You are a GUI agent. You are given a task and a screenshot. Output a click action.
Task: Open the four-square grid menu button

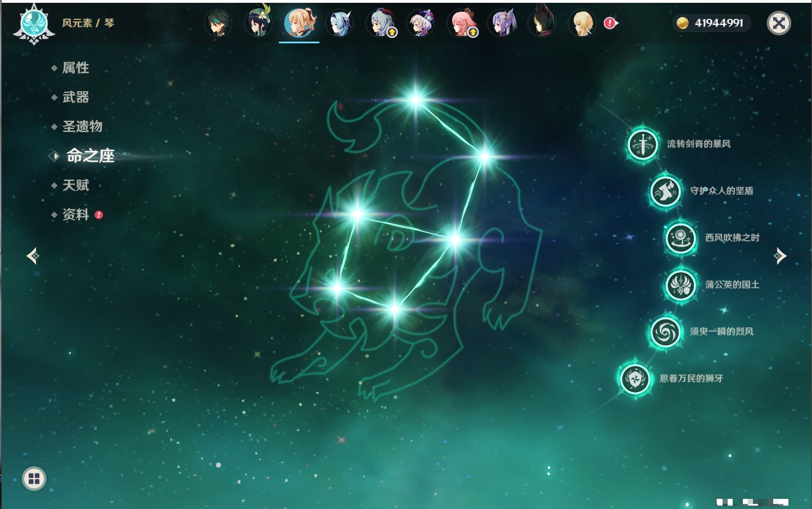click(x=34, y=479)
